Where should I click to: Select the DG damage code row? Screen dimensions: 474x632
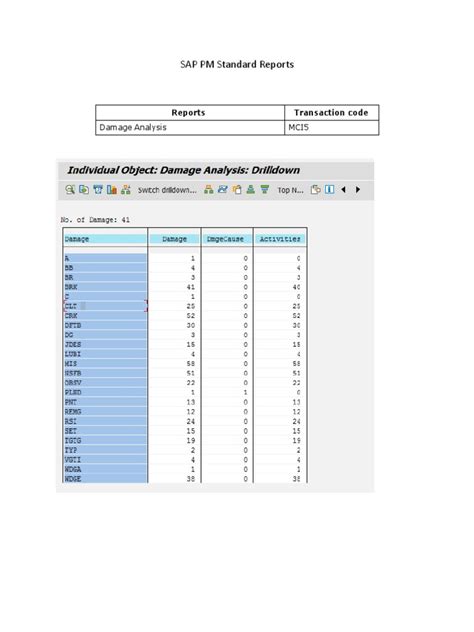(105, 335)
